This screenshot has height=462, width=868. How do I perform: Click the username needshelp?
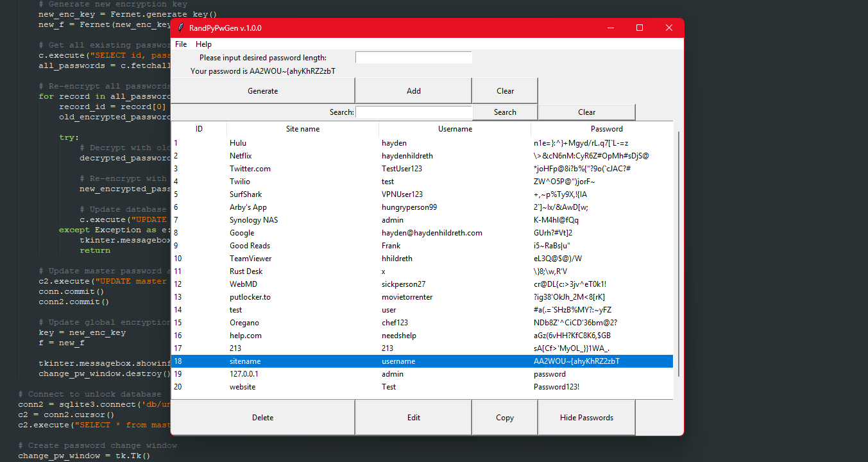(399, 336)
